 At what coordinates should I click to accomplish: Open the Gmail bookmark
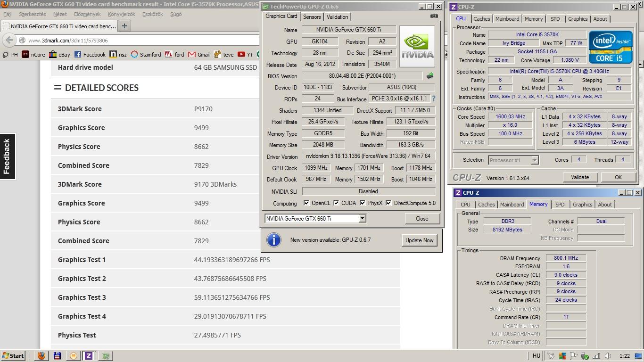click(x=199, y=55)
